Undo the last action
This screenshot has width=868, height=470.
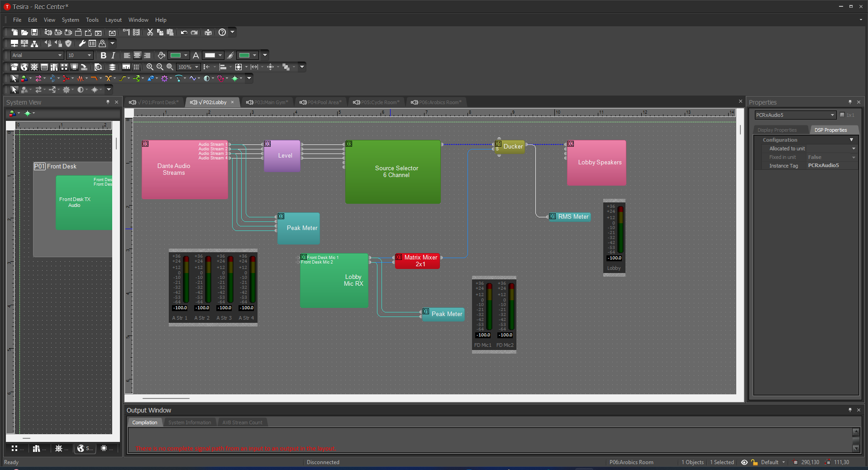pyautogui.click(x=184, y=32)
